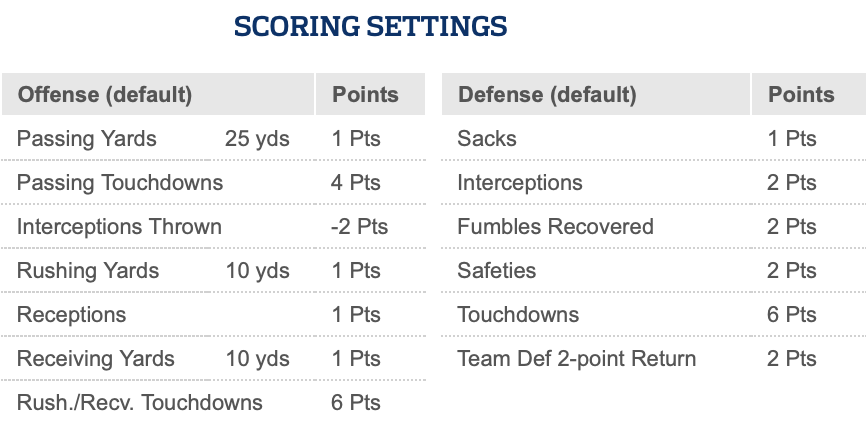The height and width of the screenshot is (432, 866).
Task: Select the defensive Touchdowns row label
Action: [x=518, y=315]
